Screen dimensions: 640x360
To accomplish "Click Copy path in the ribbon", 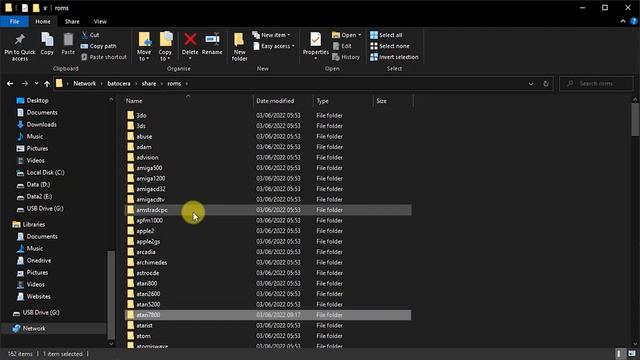I will 99,46.
